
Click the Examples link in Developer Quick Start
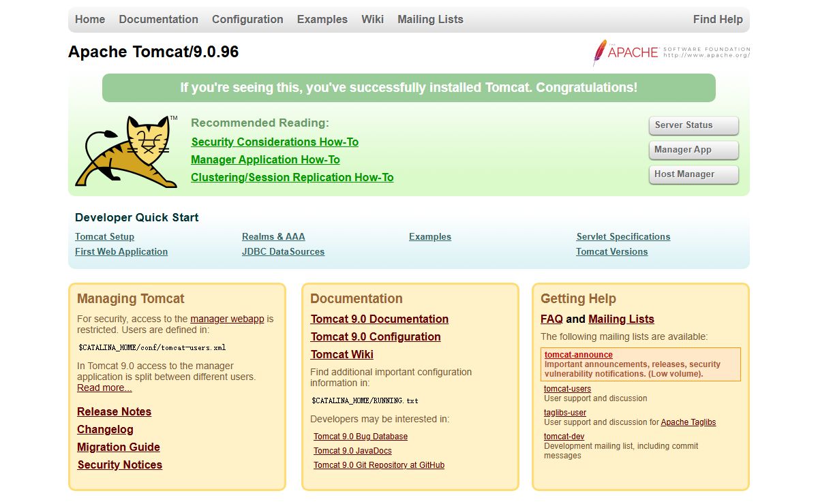click(x=430, y=236)
